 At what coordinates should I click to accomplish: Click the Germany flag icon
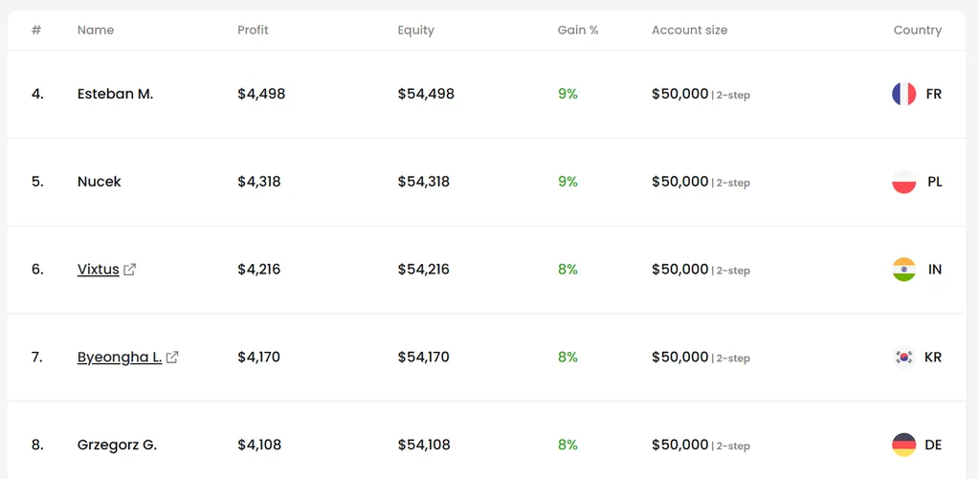coord(903,446)
